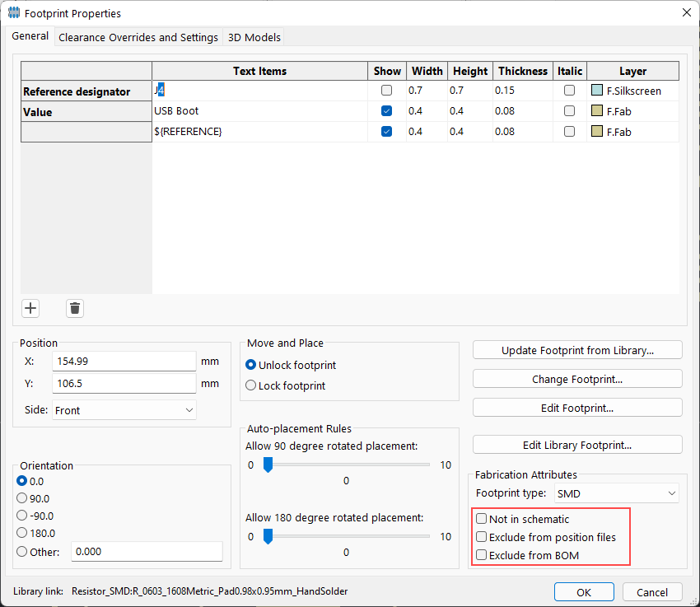
Task: Toggle Italic for Reference designator row
Action: (569, 90)
